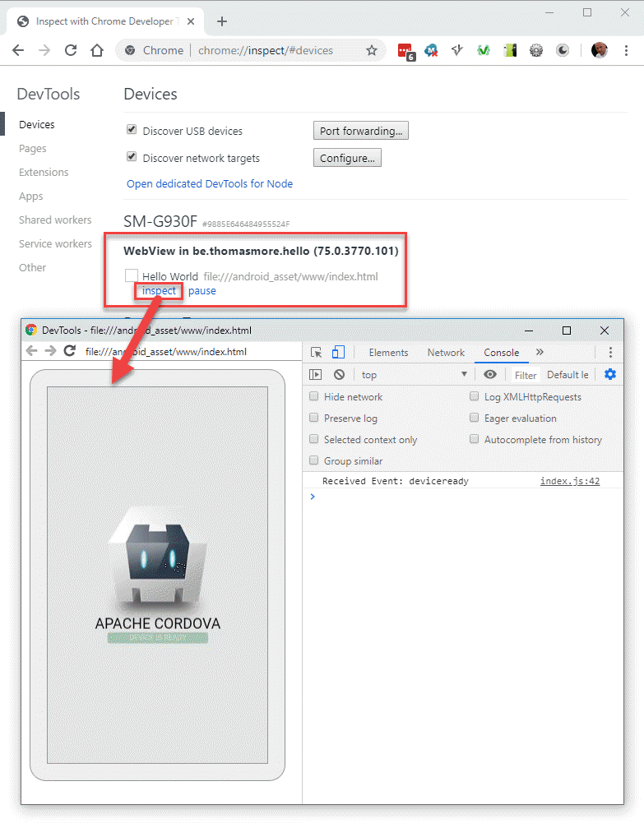This screenshot has width=644, height=823.
Task: Toggle screencast device icon in DevTools
Action: click(339, 352)
